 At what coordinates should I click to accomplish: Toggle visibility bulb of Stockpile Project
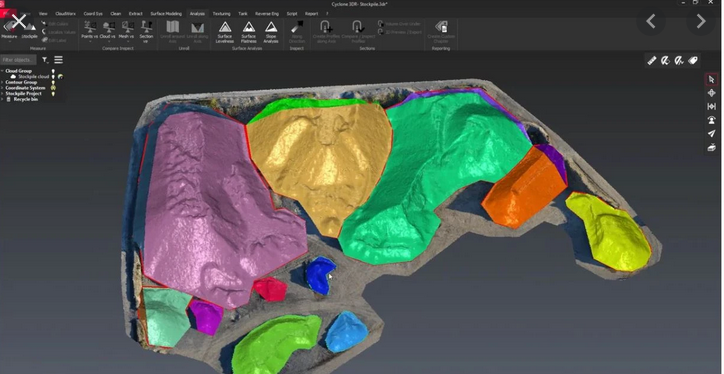(53, 93)
